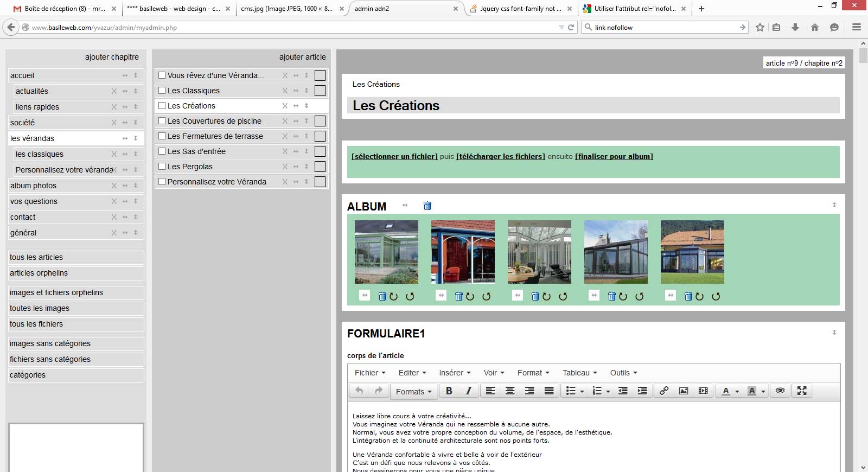868x472 pixels.
Task: Click the vertical reorder arrow on the contact chapter
Action: pyautogui.click(x=136, y=217)
